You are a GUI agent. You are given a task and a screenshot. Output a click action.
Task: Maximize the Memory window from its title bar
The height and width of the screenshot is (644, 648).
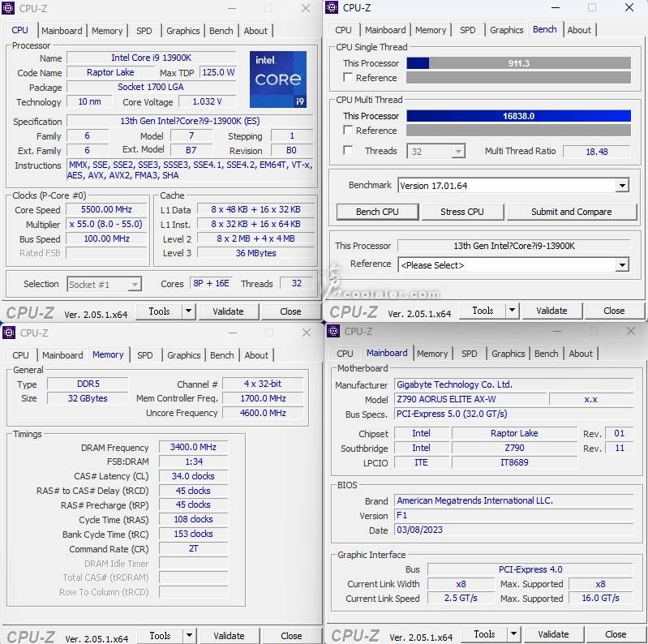[269, 333]
